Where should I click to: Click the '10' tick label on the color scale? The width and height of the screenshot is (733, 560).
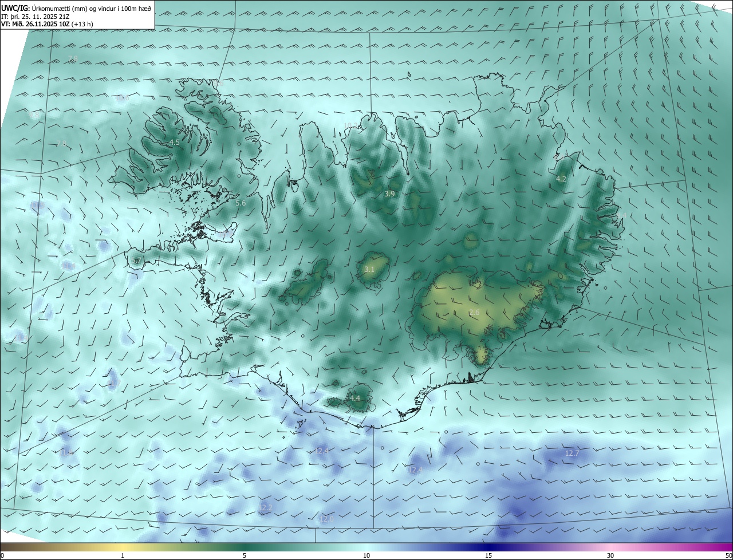click(x=366, y=555)
